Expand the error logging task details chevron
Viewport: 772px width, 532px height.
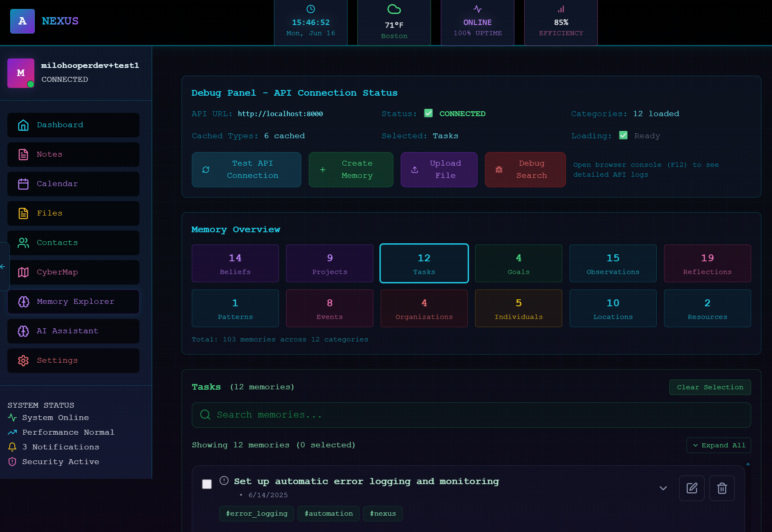point(663,488)
